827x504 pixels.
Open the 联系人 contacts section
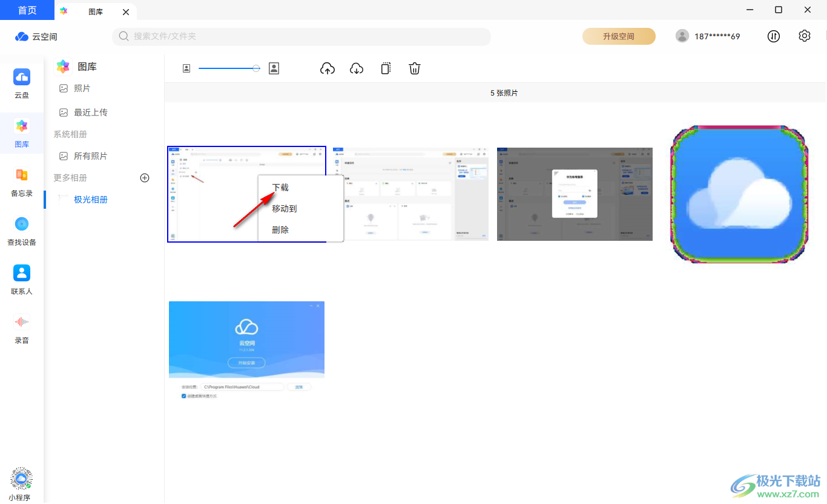coord(22,280)
